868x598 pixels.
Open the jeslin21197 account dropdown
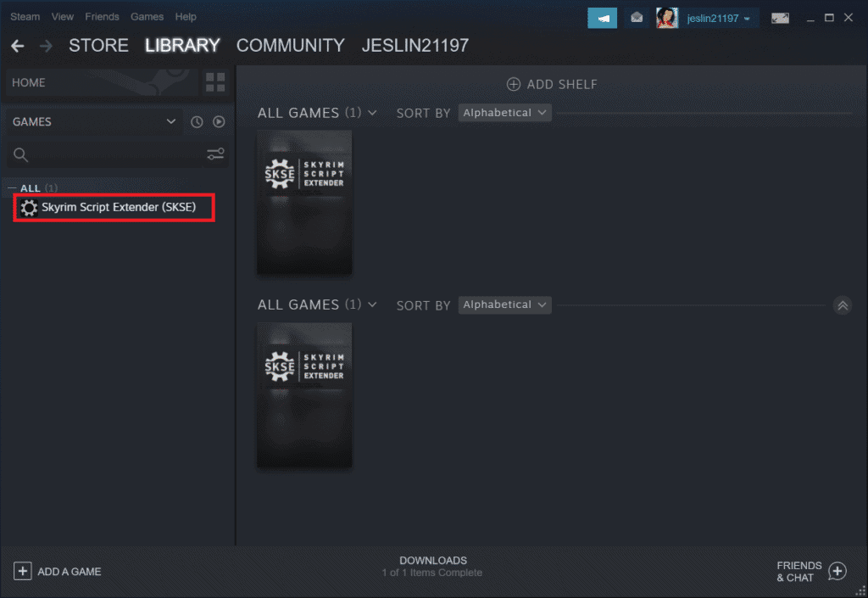point(719,19)
